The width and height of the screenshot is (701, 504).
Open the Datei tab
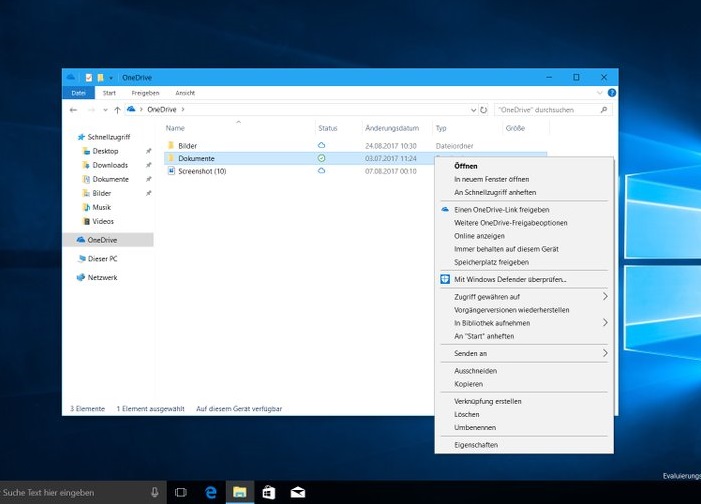[x=77, y=93]
